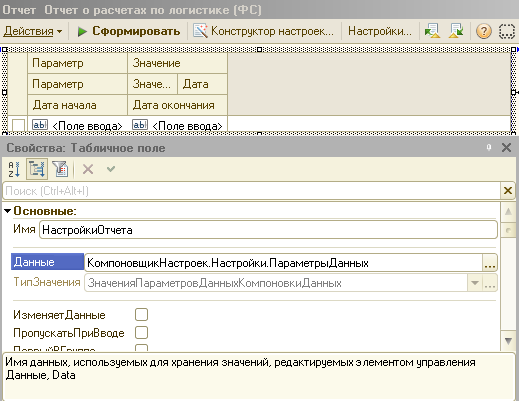519x401 pixels.
Task: Click the second Поле ввода cell under Дата окончания
Action: (177, 125)
